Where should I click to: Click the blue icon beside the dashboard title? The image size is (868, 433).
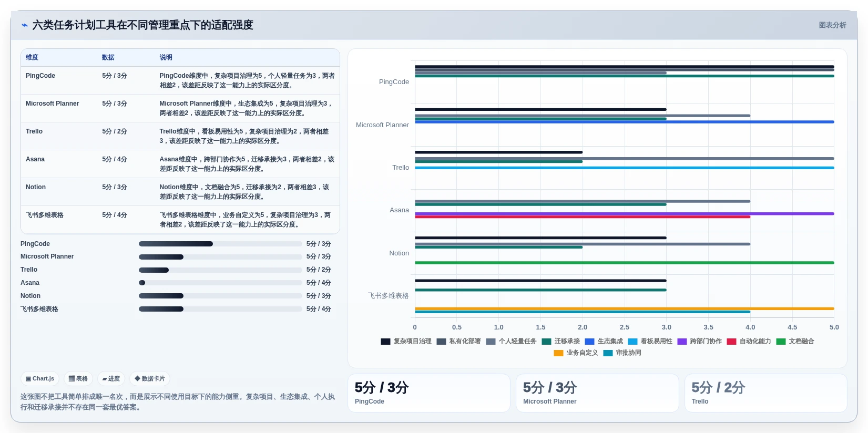(24, 25)
